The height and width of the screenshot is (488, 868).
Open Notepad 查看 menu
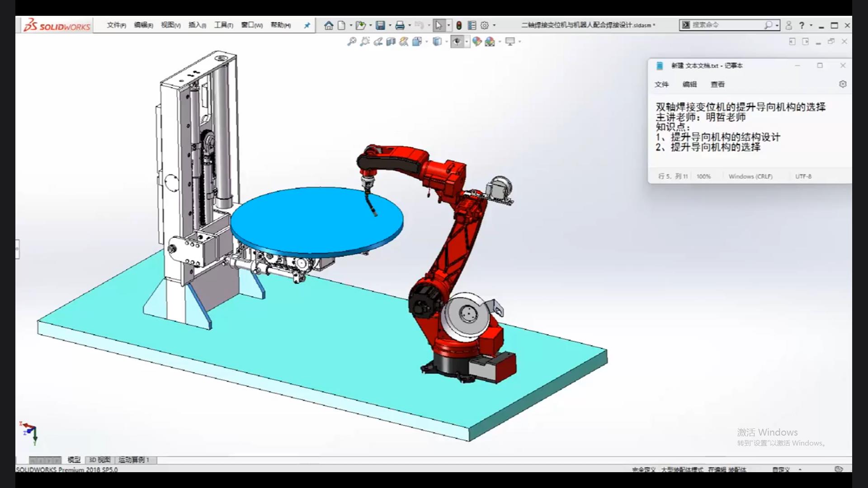(717, 84)
